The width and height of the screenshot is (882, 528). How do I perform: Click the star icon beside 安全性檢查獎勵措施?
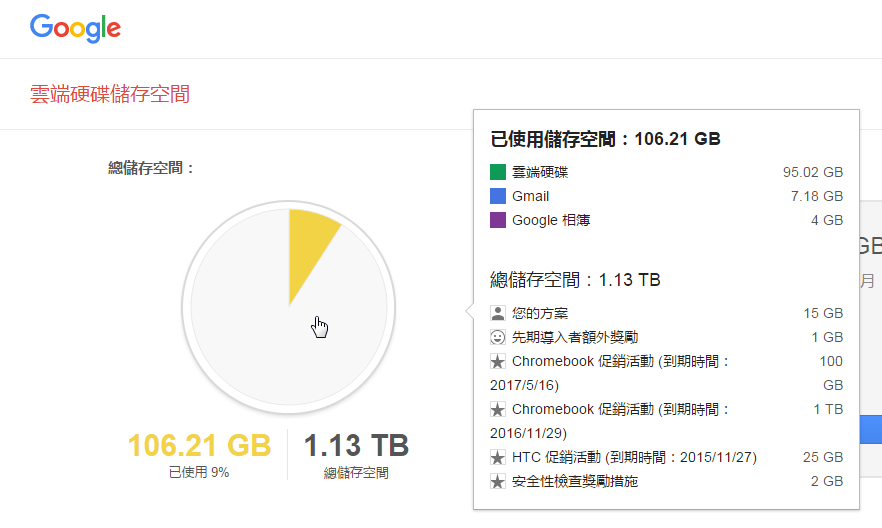click(x=498, y=481)
